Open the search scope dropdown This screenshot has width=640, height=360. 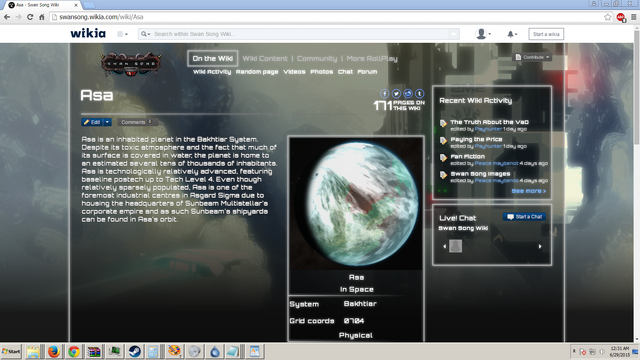click(x=145, y=34)
